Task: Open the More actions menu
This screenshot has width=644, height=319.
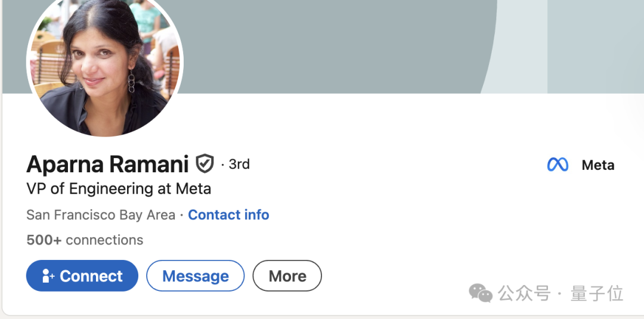Action: tap(287, 276)
